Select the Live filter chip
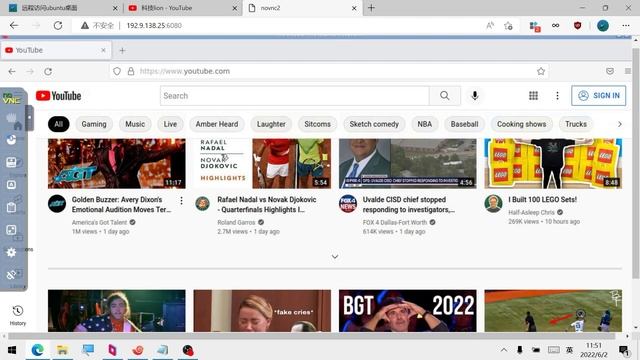Screen dimensions: 640x360 170,124
